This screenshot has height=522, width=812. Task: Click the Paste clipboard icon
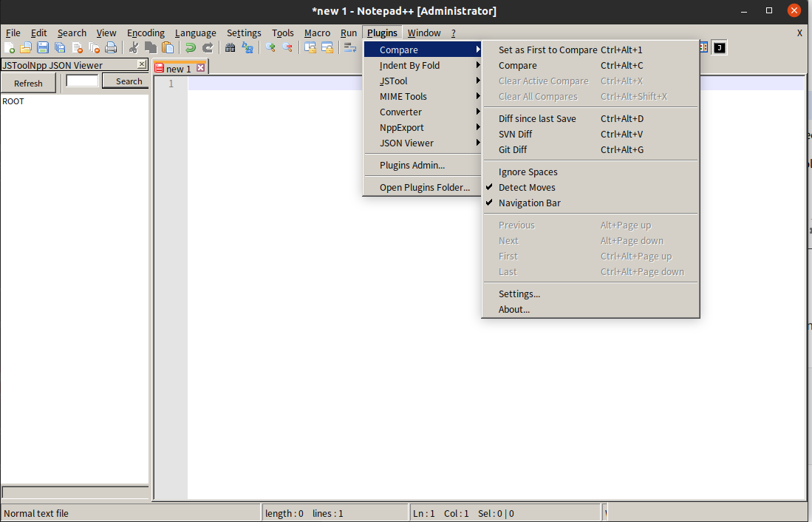168,48
